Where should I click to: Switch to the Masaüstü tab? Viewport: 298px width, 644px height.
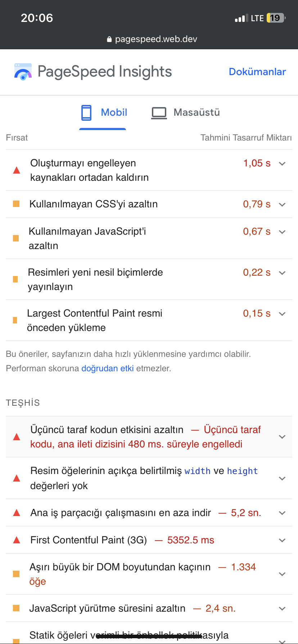[185, 112]
